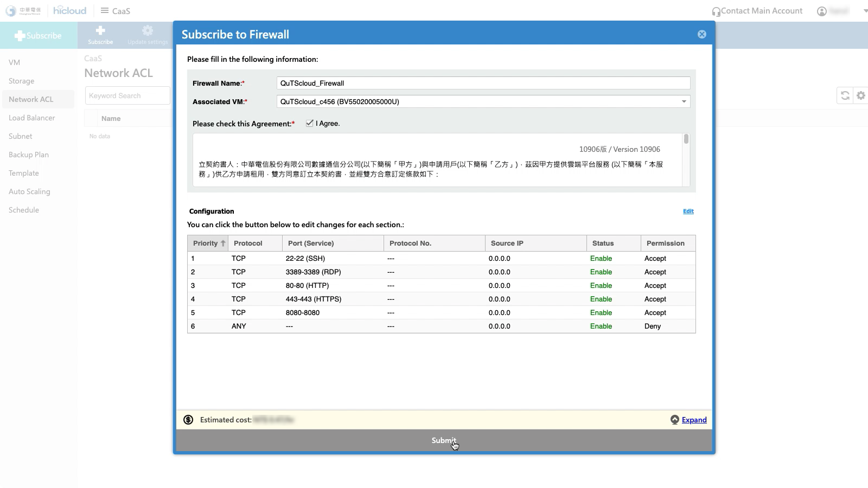Click the Firewall Name input field
This screenshot has width=868, height=488.
click(483, 83)
